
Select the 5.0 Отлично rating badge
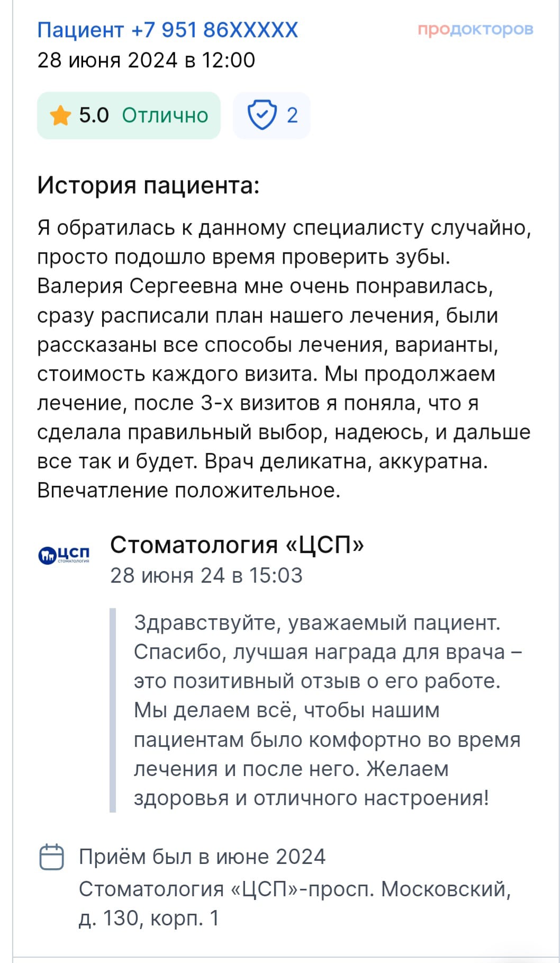(129, 115)
